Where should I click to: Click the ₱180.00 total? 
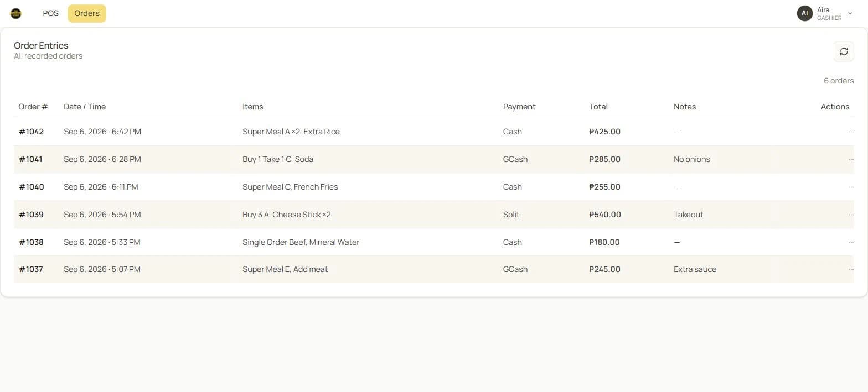coord(604,242)
